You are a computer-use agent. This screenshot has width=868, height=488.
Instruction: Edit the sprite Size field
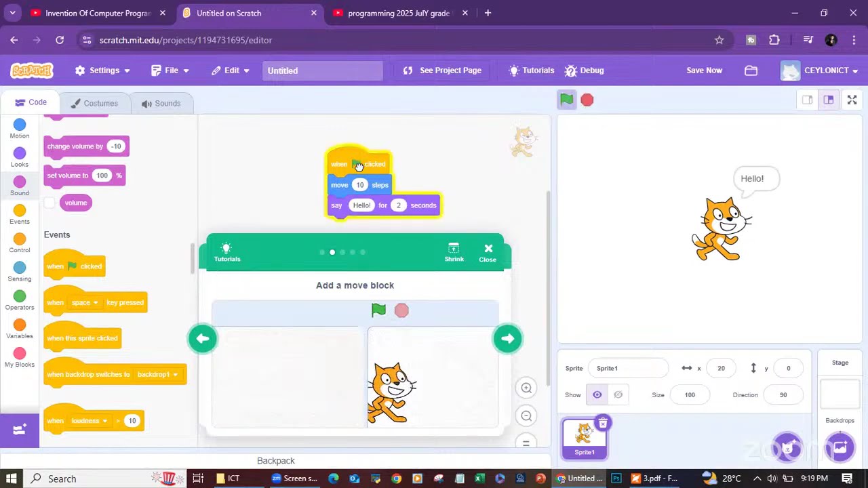[x=690, y=394]
